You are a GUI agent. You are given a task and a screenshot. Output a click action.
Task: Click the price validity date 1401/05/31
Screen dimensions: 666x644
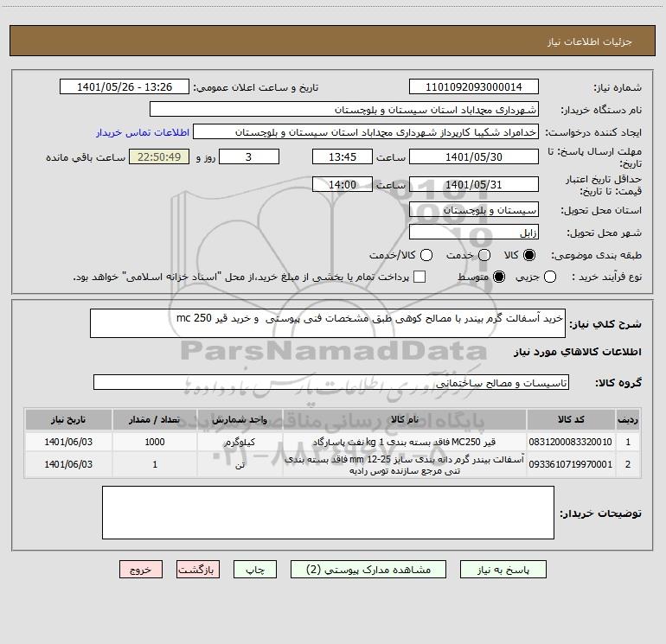pyautogui.click(x=474, y=184)
